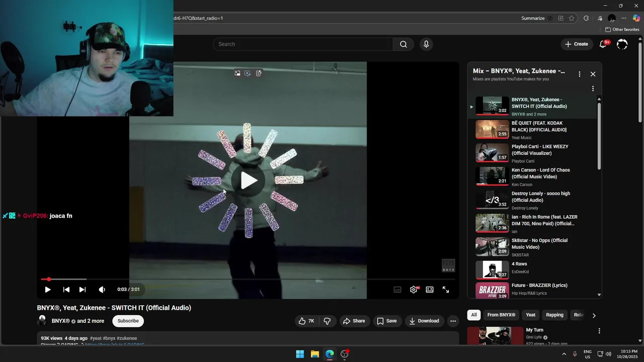Open Edge profile avatar
Viewport: 644px width, 362px height.
point(612,18)
